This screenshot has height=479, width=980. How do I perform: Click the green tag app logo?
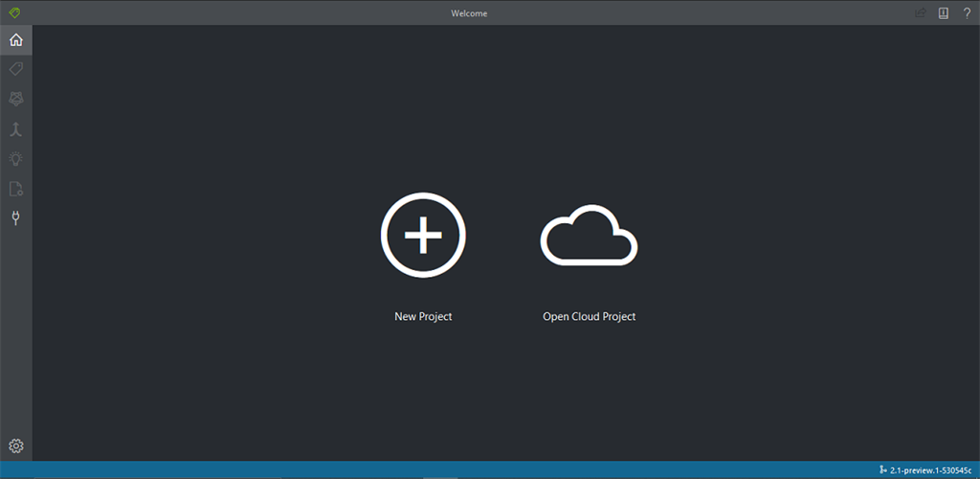point(15,12)
